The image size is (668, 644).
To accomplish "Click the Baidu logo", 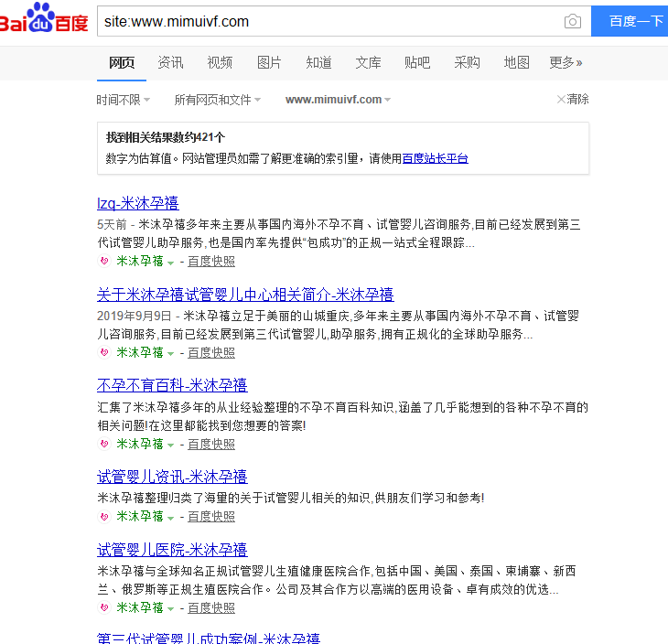I will tap(44, 19).
